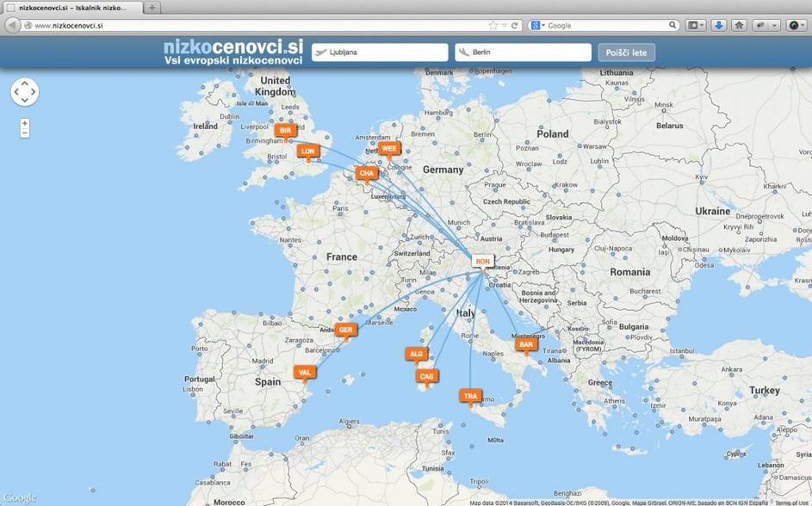Click the map zoom out minus button

[25, 133]
